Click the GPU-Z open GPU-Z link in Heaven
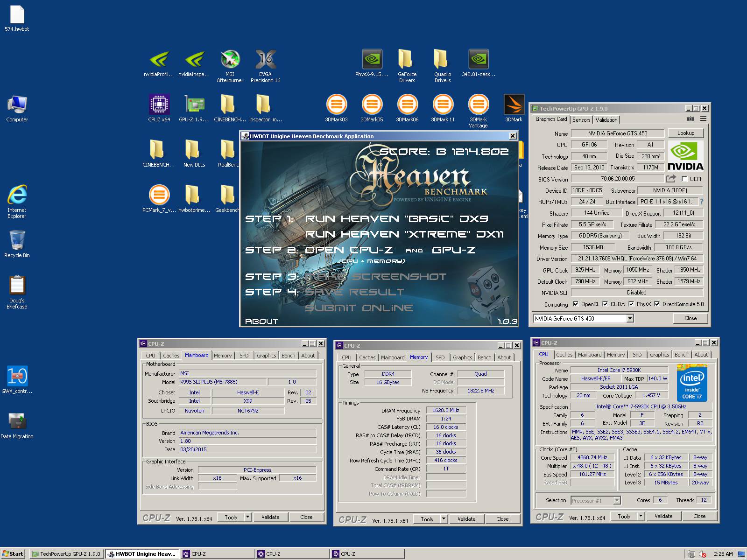 453,250
